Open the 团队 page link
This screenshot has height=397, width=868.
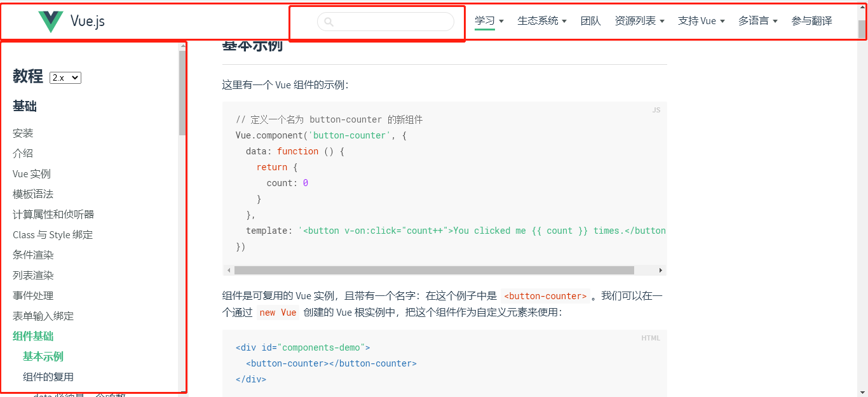click(x=591, y=21)
